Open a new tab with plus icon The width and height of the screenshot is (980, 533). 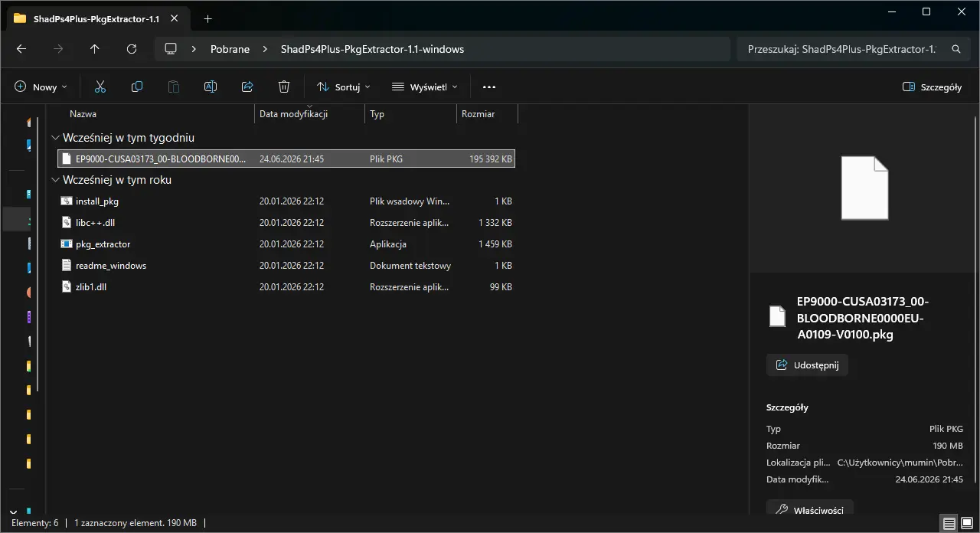207,18
